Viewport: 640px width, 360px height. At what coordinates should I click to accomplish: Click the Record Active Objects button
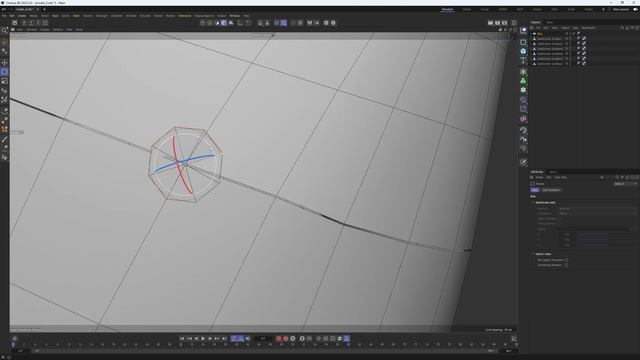[x=279, y=338]
